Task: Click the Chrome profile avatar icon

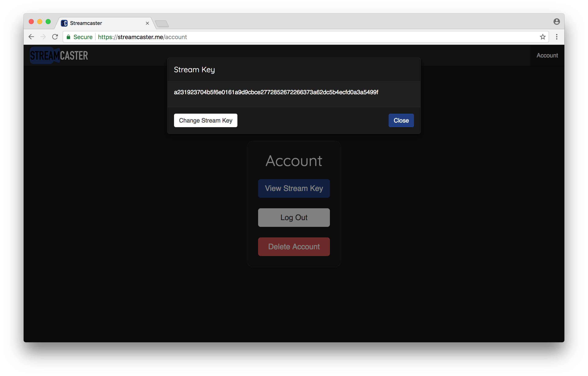Action: tap(557, 22)
